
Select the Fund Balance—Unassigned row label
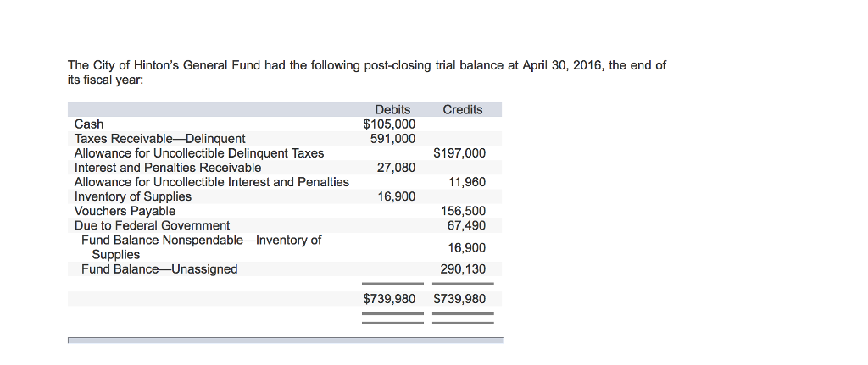[x=159, y=269]
